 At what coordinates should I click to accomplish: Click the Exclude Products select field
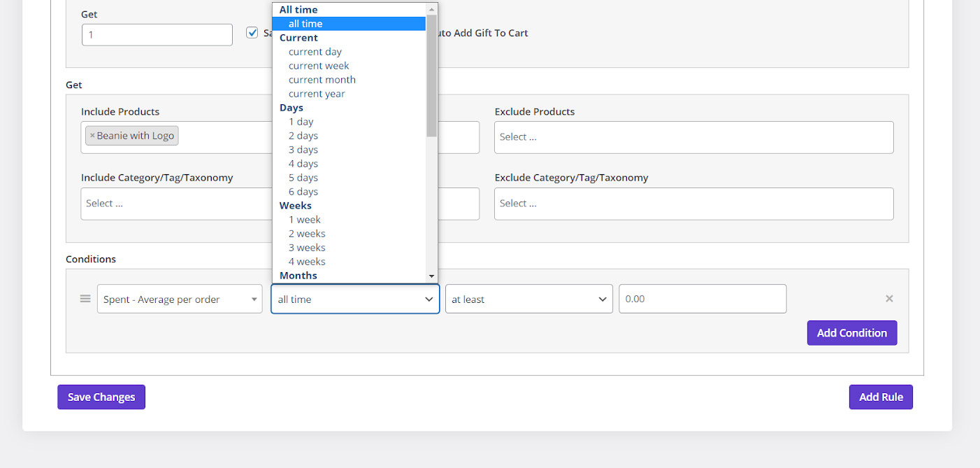693,137
